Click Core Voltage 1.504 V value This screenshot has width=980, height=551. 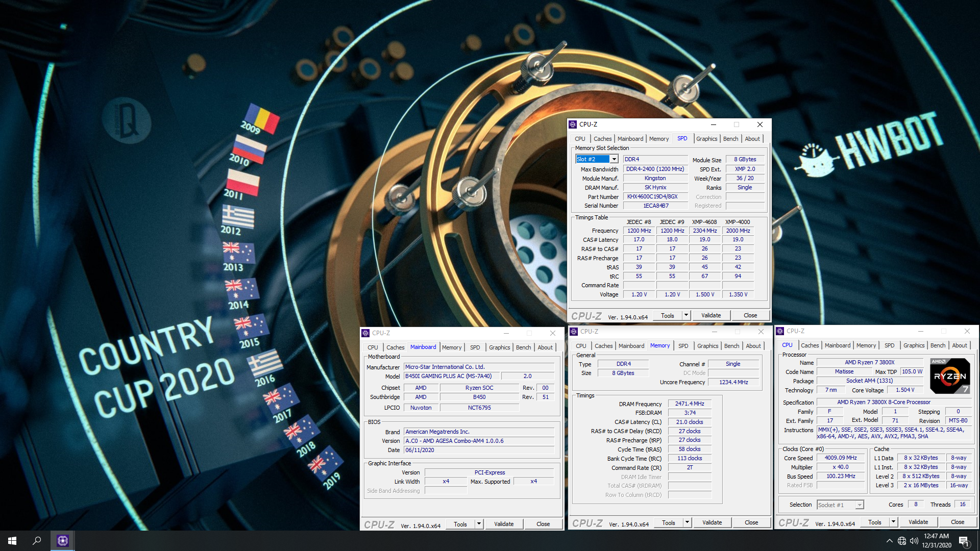904,390
